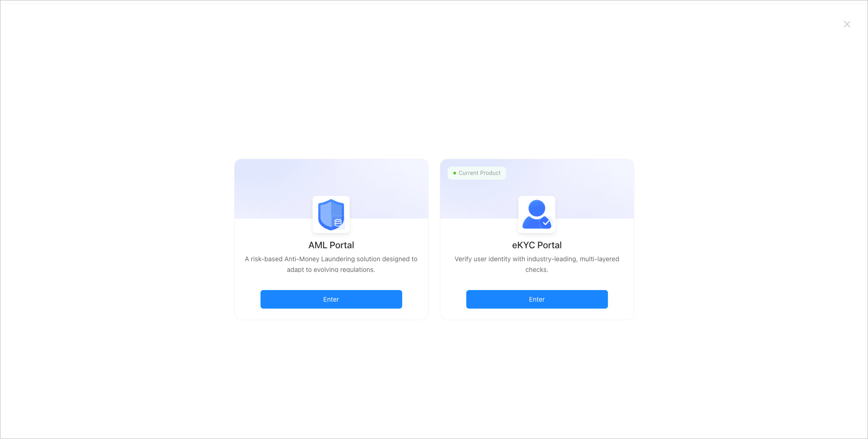Click the eKYC Portal verify identity description text
The width and height of the screenshot is (868, 439).
tap(537, 264)
